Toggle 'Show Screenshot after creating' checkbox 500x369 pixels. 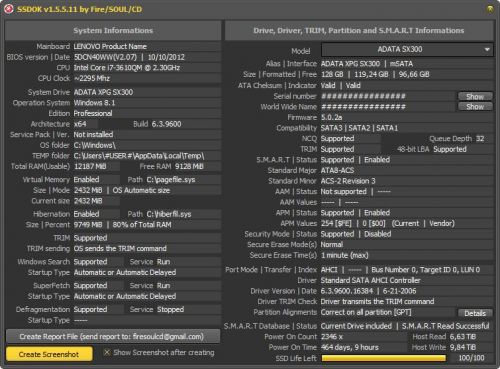point(107,352)
